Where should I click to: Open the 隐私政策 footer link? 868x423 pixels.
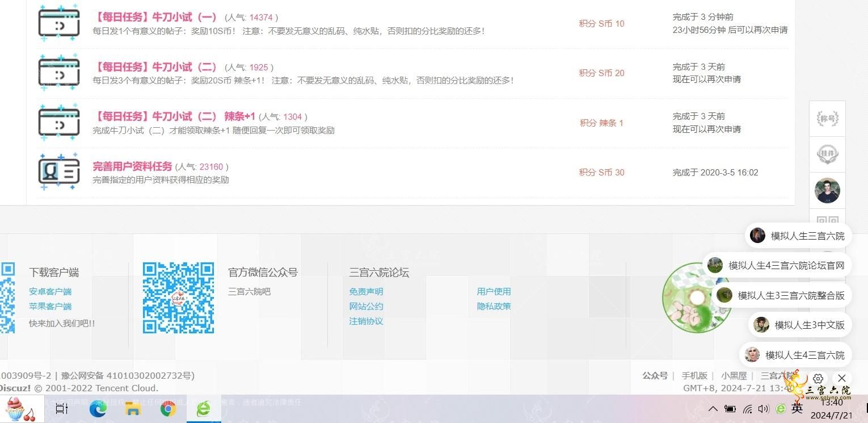494,306
